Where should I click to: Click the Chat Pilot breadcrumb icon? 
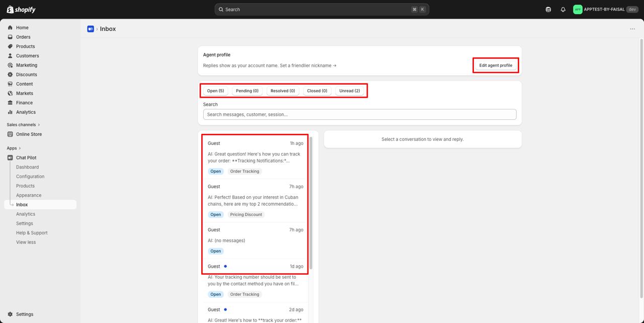(91, 29)
